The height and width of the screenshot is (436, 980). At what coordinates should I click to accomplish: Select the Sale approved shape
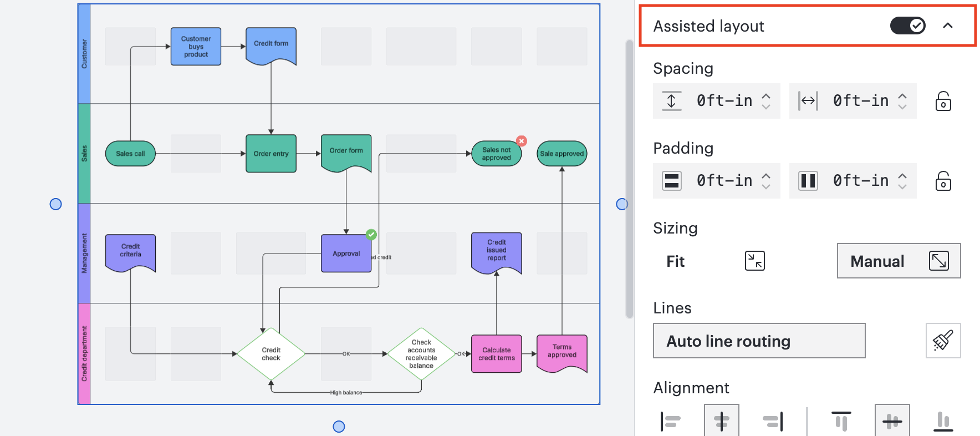click(x=562, y=154)
